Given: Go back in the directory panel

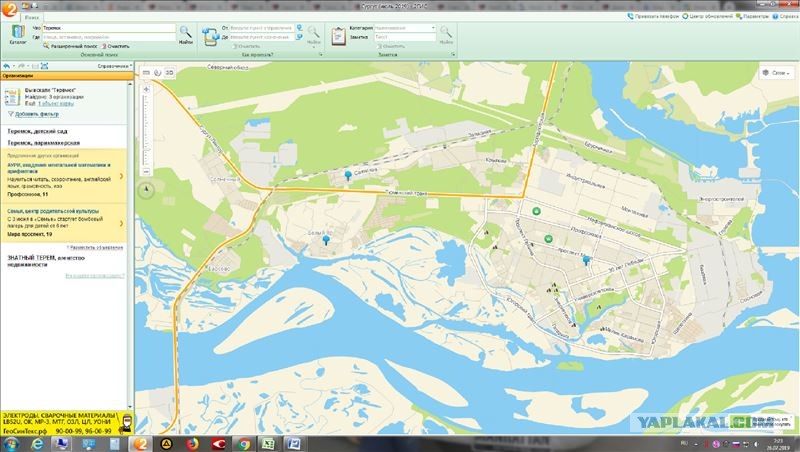Looking at the screenshot, I should (6, 66).
